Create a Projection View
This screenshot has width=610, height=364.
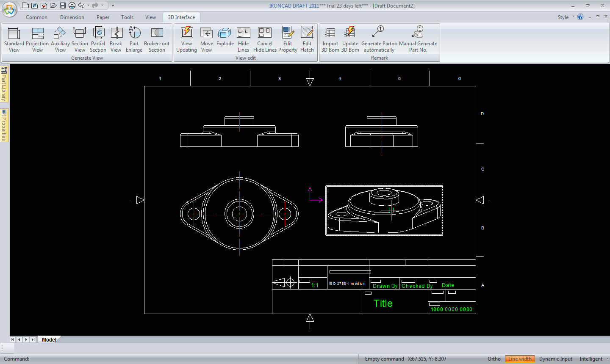click(x=37, y=39)
